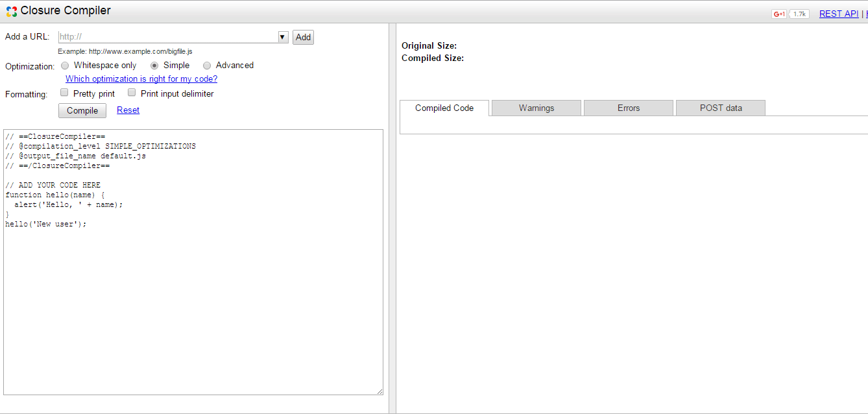Click the Closure Compiler title text
Viewport: 868px width, 414px height.
(66, 10)
